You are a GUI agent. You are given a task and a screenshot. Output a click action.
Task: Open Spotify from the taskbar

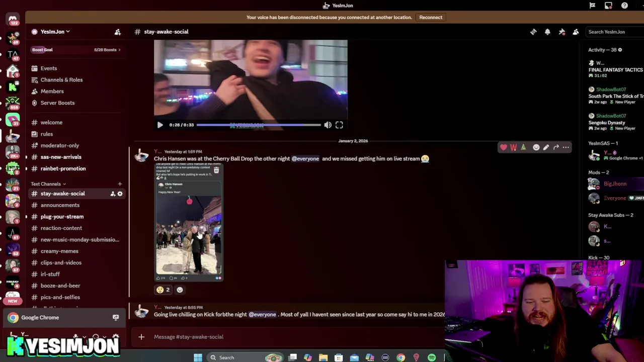tap(432, 357)
